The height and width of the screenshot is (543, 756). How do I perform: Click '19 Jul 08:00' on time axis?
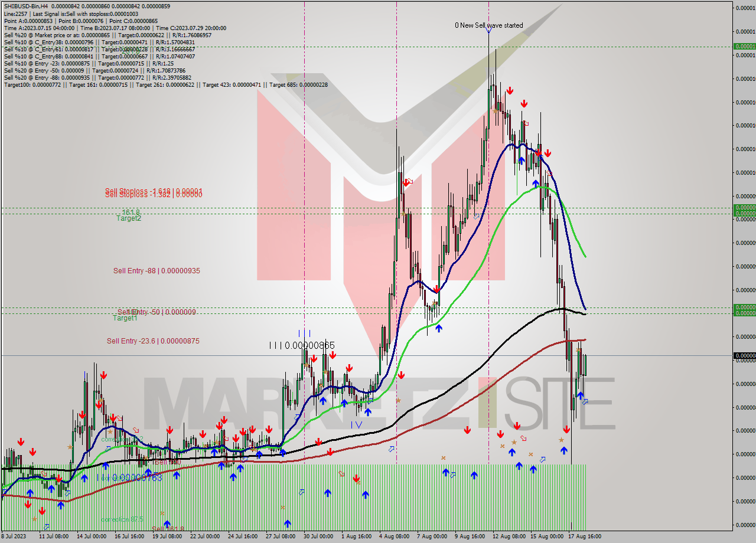click(167, 537)
